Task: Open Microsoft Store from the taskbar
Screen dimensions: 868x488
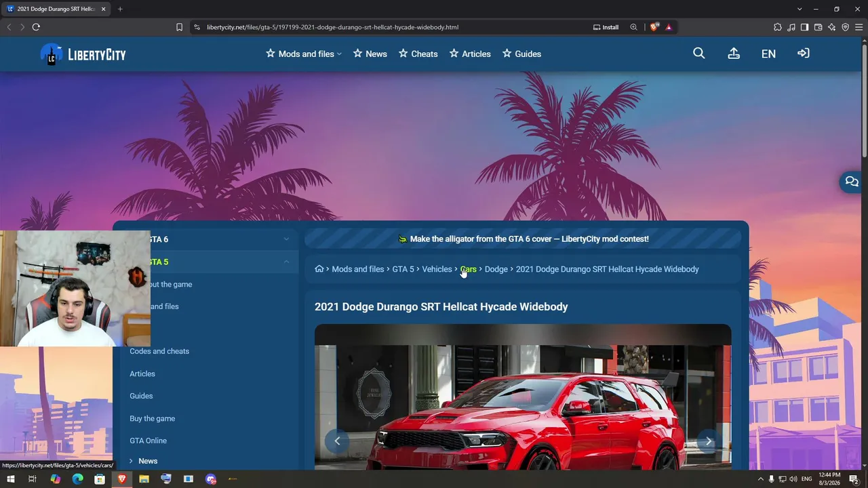Action: pyautogui.click(x=100, y=479)
